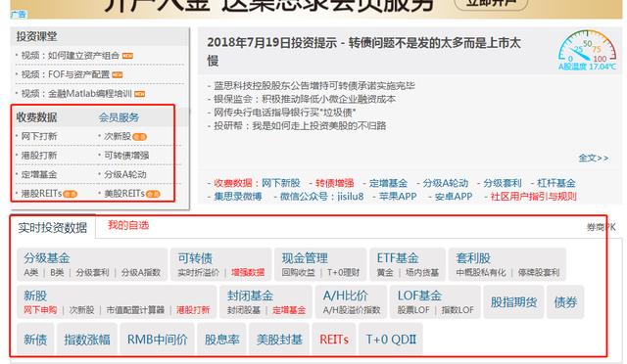Open video 金融Matlab编程培训

click(x=76, y=94)
